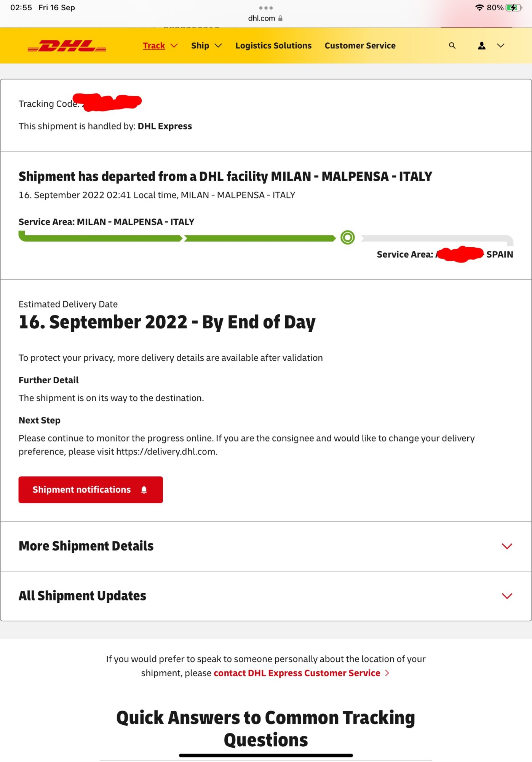This screenshot has height=762, width=532.
Task: Tap the three-dot multitasking icon at top
Action: point(266,8)
